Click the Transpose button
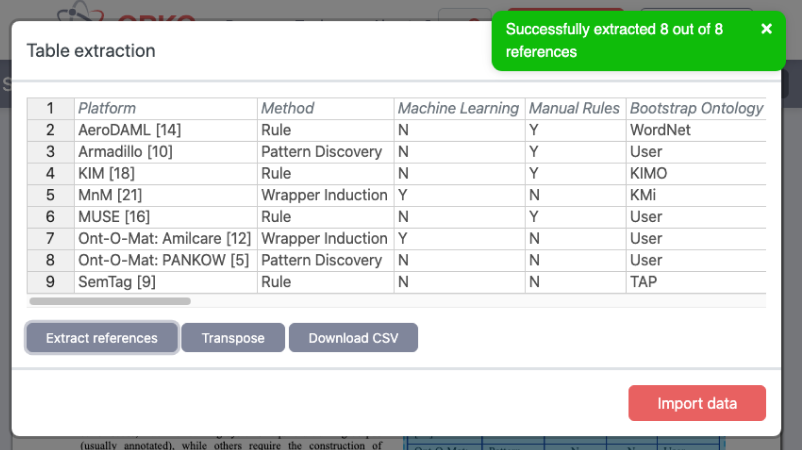 pos(233,338)
